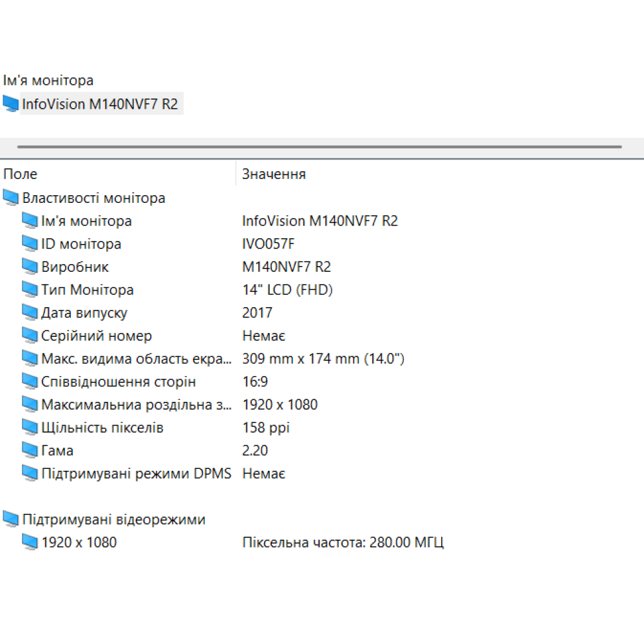Click the icon beside 1920 x 1080 video mode
644x644 pixels.
(30, 542)
